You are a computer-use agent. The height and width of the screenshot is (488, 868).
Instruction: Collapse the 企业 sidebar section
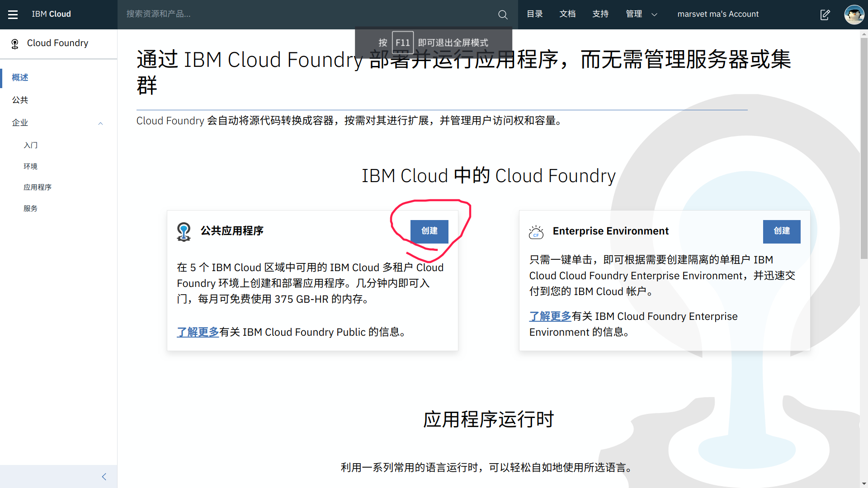click(100, 123)
